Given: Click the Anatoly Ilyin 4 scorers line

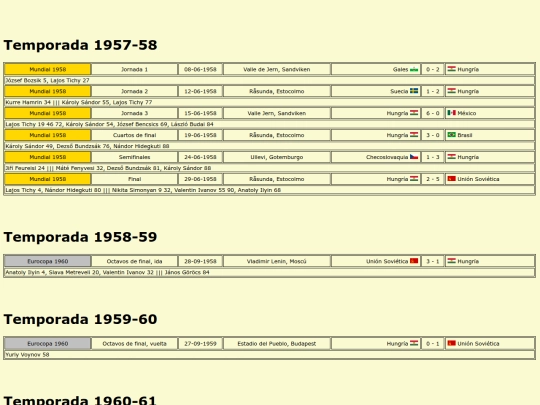Looking at the screenshot, I should tap(269, 272).
